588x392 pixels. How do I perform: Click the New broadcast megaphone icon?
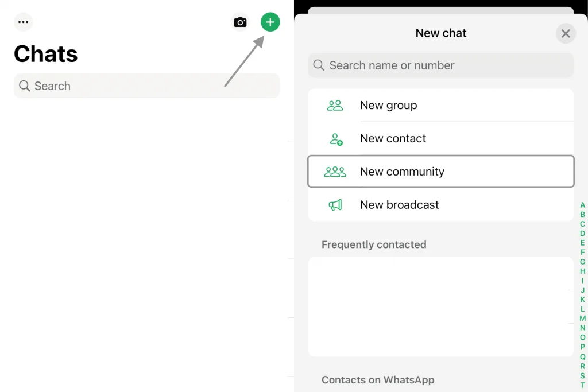click(x=335, y=205)
